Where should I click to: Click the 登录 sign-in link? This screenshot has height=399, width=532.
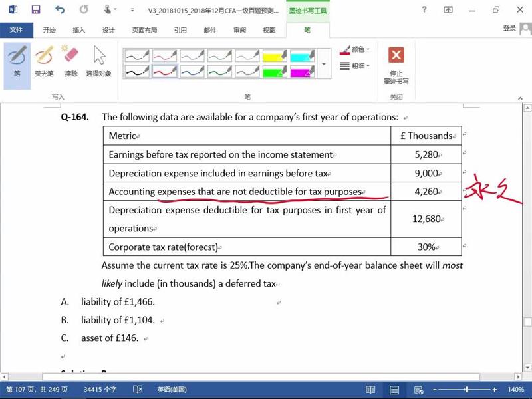509,28
